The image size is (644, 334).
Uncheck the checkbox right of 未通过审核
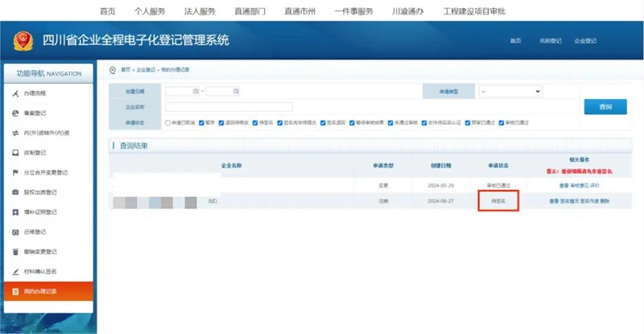click(424, 123)
